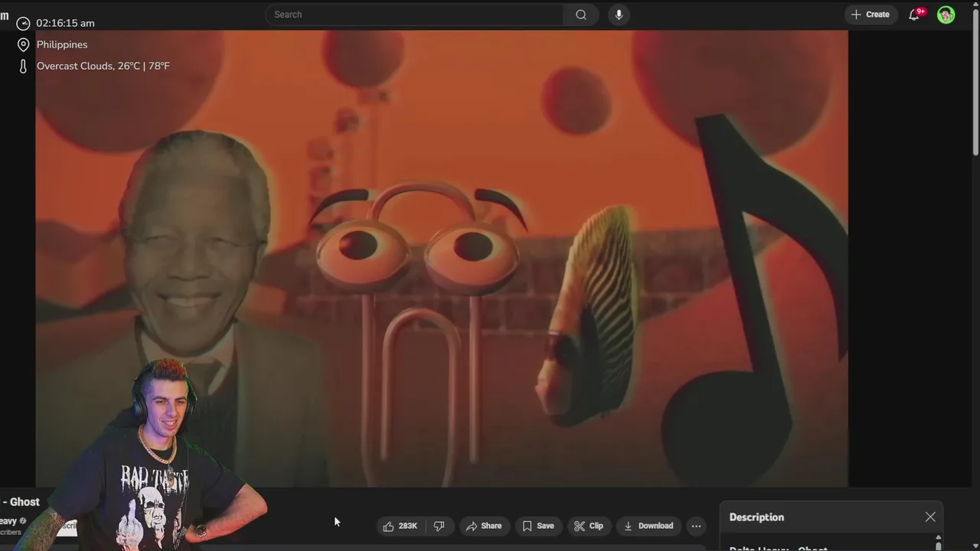
Task: Open the Create menu button
Action: (871, 15)
